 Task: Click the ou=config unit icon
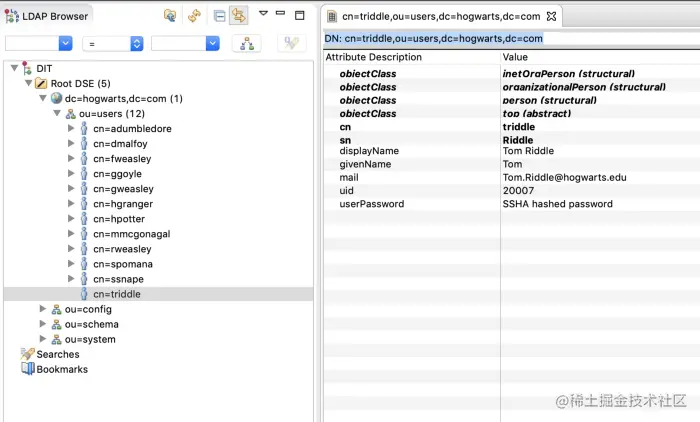point(56,309)
